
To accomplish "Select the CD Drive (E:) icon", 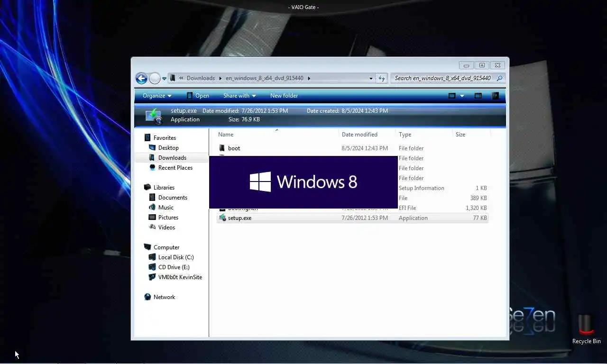I will click(x=152, y=267).
